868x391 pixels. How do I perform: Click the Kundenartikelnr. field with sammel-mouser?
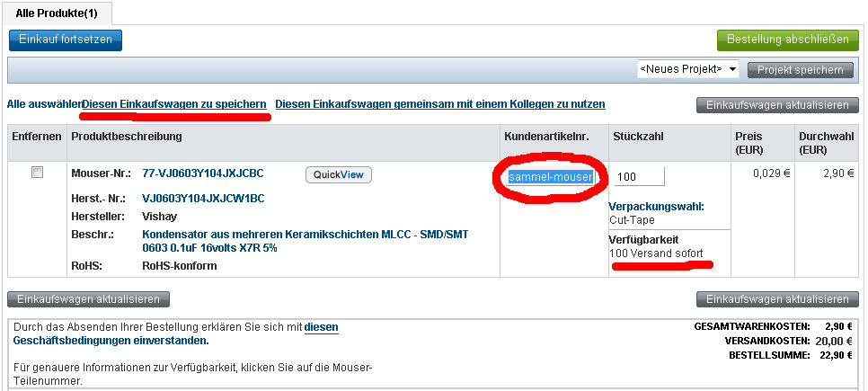(552, 177)
